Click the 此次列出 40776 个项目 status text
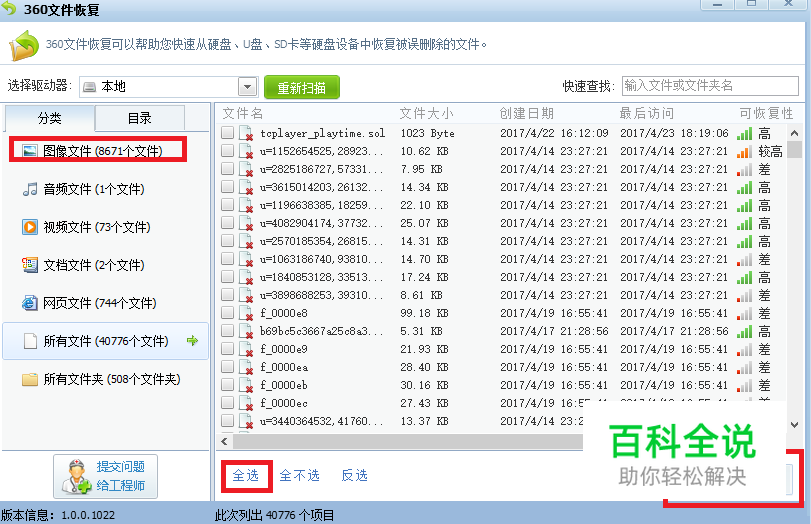 (x=274, y=515)
